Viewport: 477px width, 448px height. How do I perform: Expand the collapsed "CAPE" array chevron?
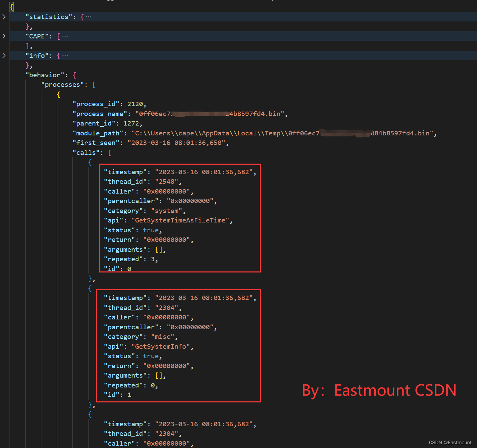tap(4, 36)
